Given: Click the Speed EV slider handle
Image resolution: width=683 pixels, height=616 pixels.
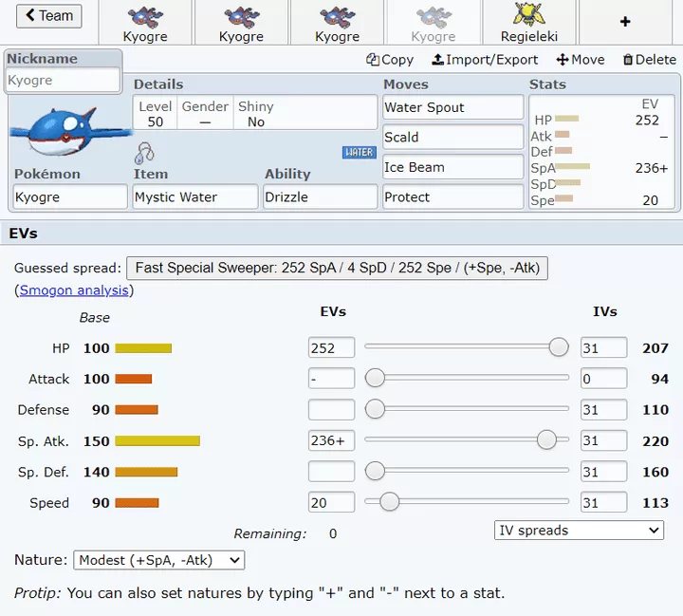Looking at the screenshot, I should point(390,501).
